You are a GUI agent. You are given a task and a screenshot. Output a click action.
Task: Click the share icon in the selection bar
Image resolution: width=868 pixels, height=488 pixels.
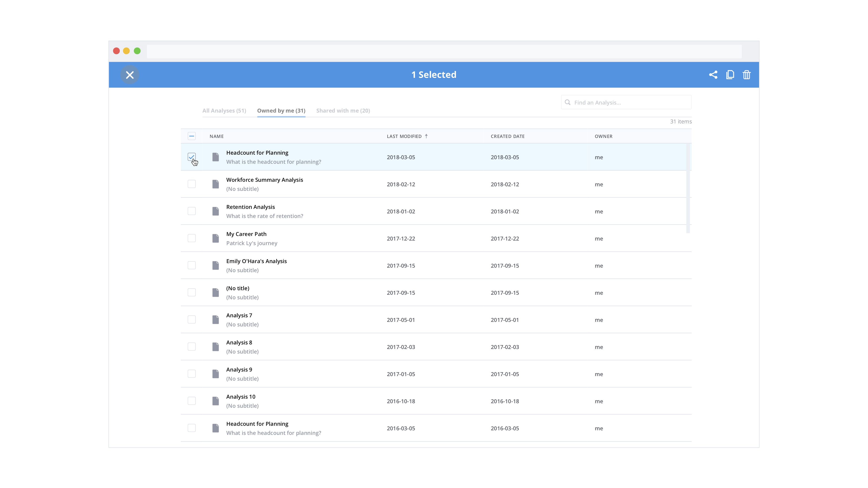713,74
